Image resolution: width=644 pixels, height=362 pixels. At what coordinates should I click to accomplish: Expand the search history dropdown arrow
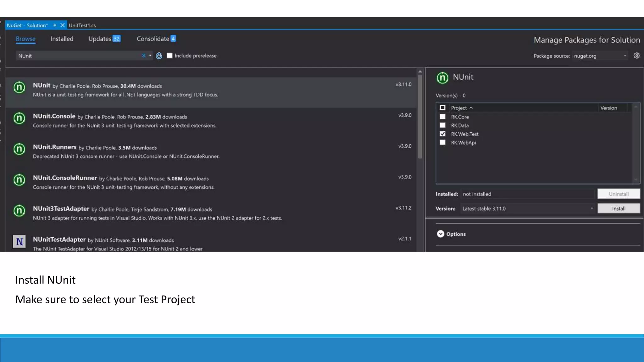(x=150, y=56)
